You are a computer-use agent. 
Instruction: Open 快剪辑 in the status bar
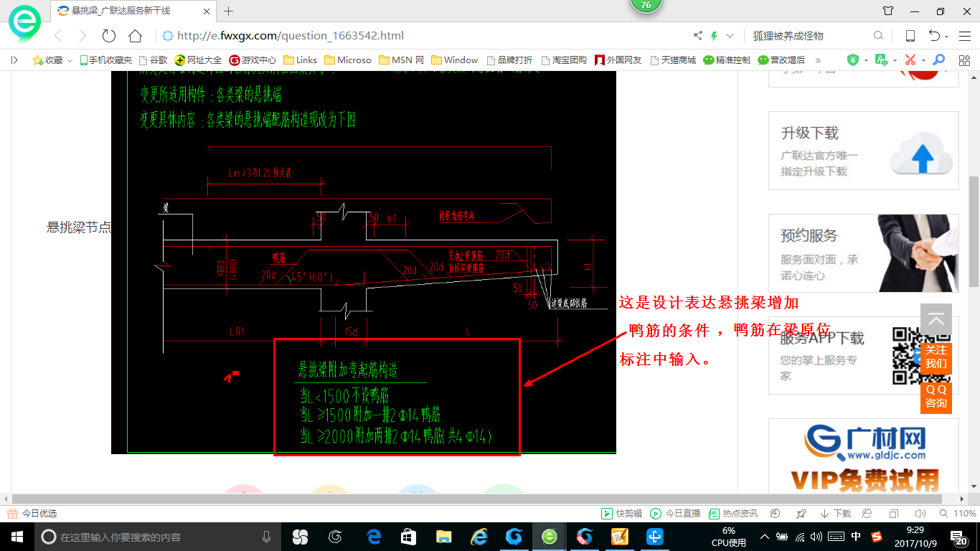click(x=621, y=514)
